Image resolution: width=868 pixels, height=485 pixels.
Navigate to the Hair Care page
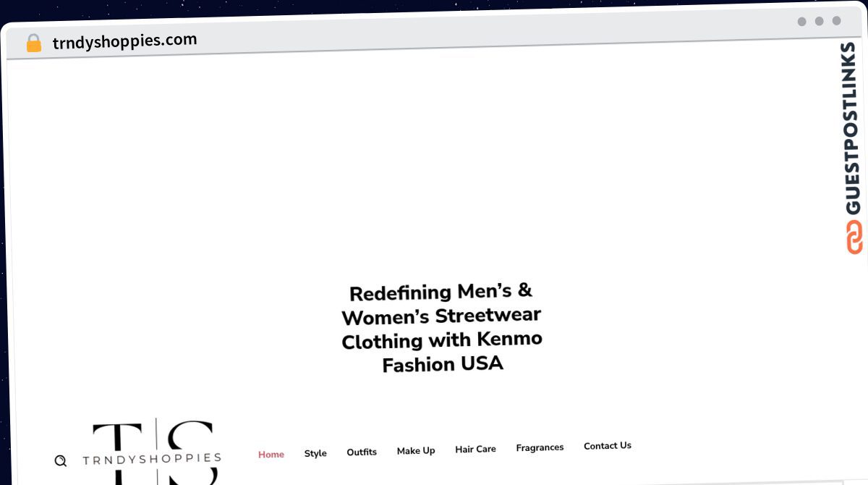[475, 449]
